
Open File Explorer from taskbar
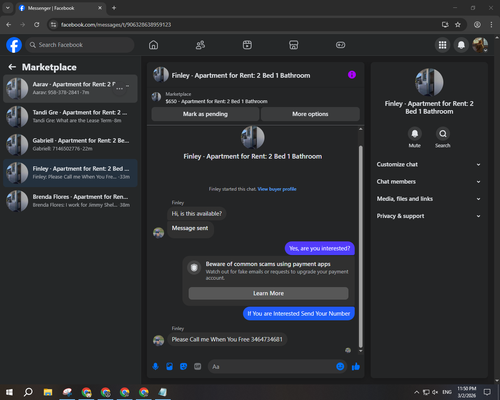click(x=48, y=392)
